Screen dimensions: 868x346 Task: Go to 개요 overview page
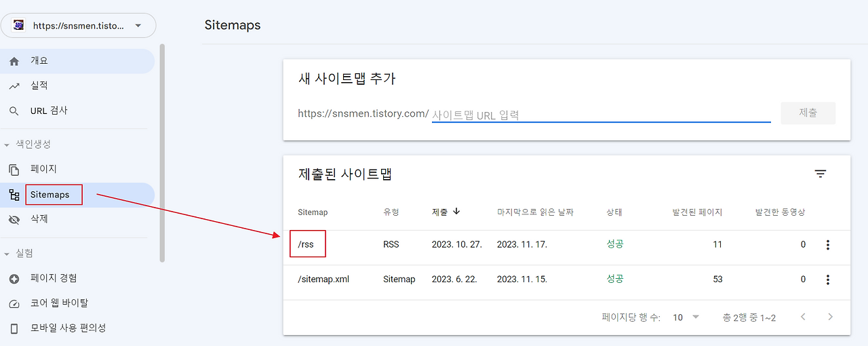point(77,61)
